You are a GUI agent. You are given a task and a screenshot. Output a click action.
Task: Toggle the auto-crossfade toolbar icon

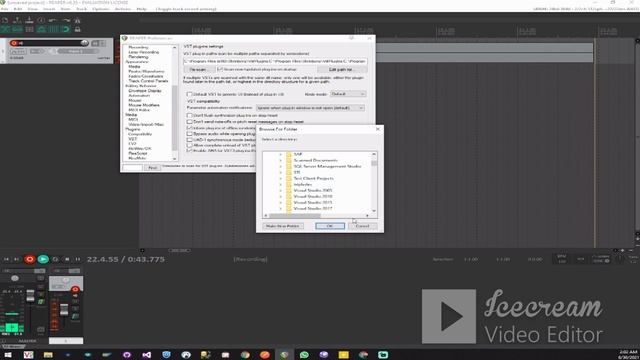[x=5, y=29]
